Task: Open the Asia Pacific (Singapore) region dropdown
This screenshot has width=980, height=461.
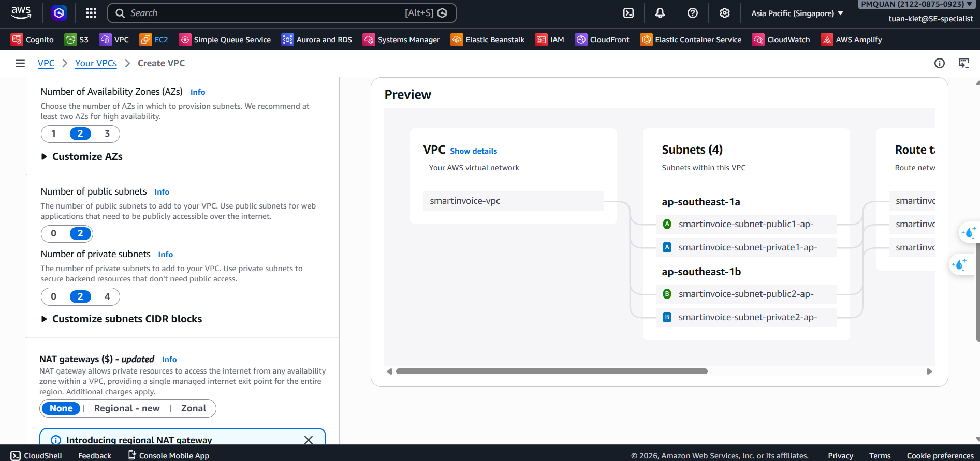Action: click(x=797, y=13)
